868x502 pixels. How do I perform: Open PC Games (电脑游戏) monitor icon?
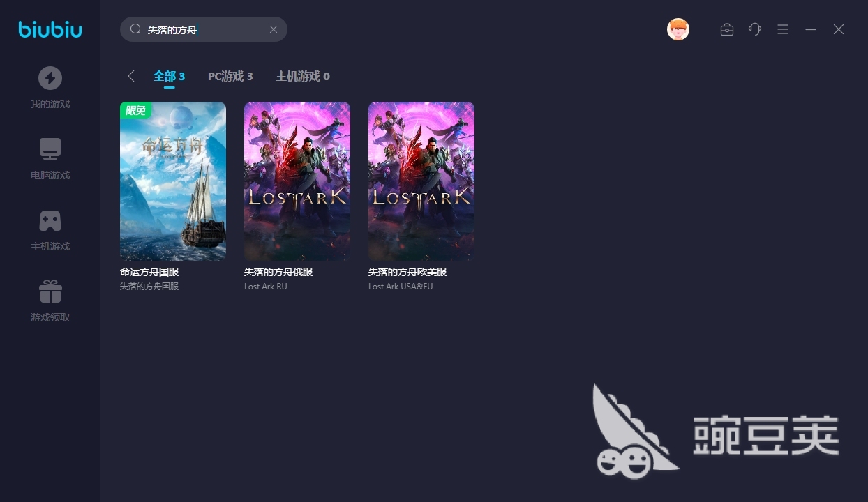(x=50, y=149)
